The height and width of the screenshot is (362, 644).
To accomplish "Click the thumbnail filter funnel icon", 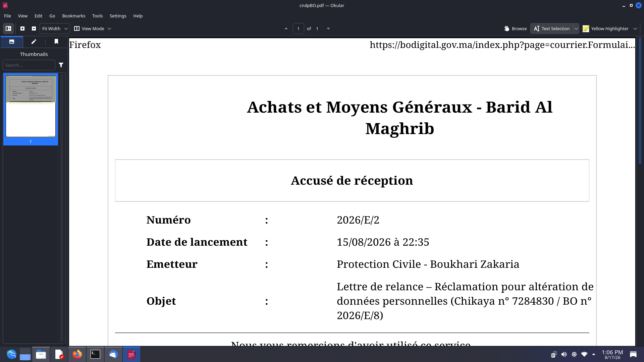I will pos(61,65).
